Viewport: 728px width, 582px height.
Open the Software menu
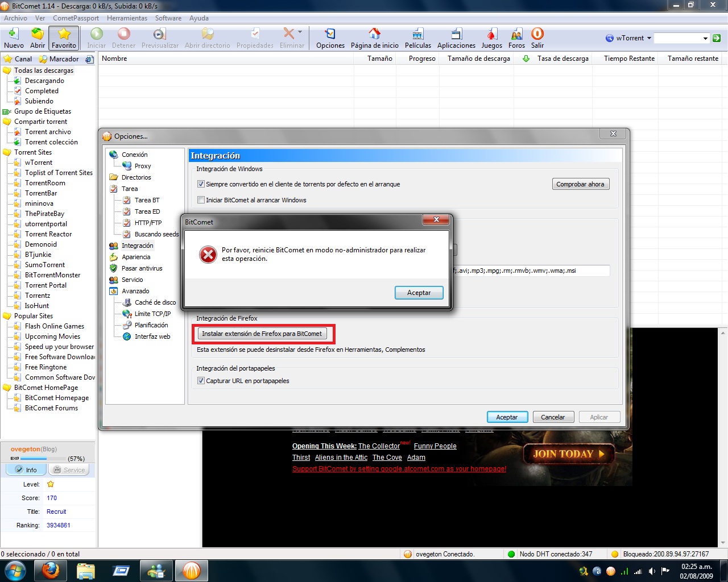pos(168,18)
